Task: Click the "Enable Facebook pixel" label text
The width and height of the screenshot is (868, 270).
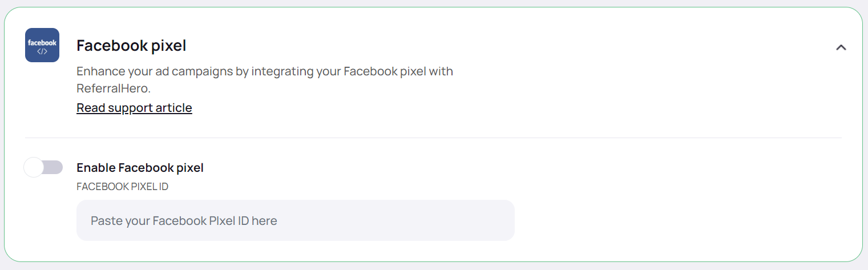Action: (x=140, y=168)
